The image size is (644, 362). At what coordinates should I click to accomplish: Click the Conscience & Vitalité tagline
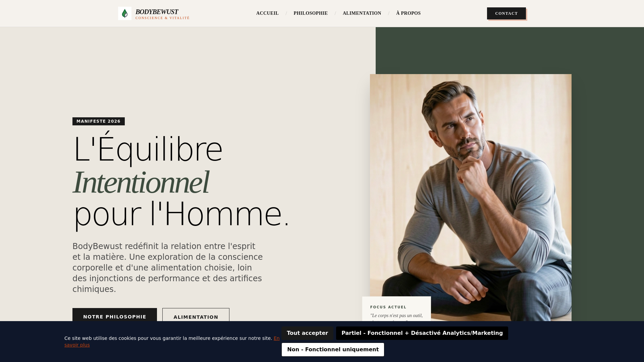pos(162,18)
